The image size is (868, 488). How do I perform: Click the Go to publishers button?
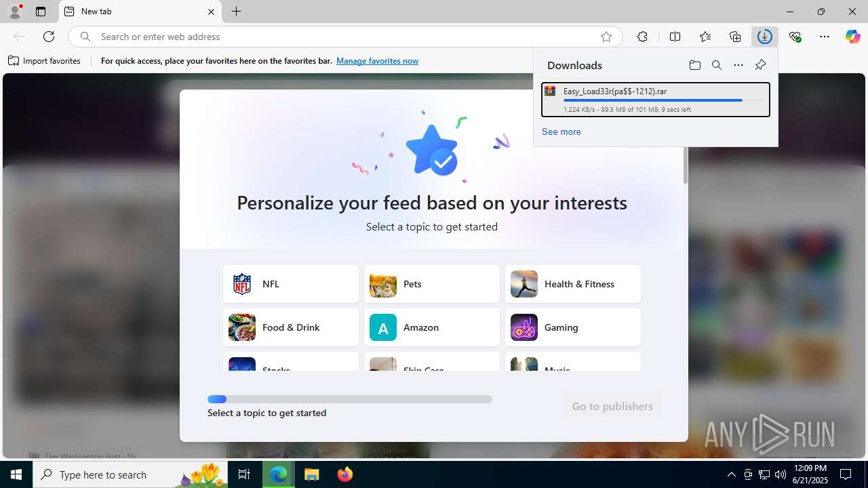coord(612,406)
